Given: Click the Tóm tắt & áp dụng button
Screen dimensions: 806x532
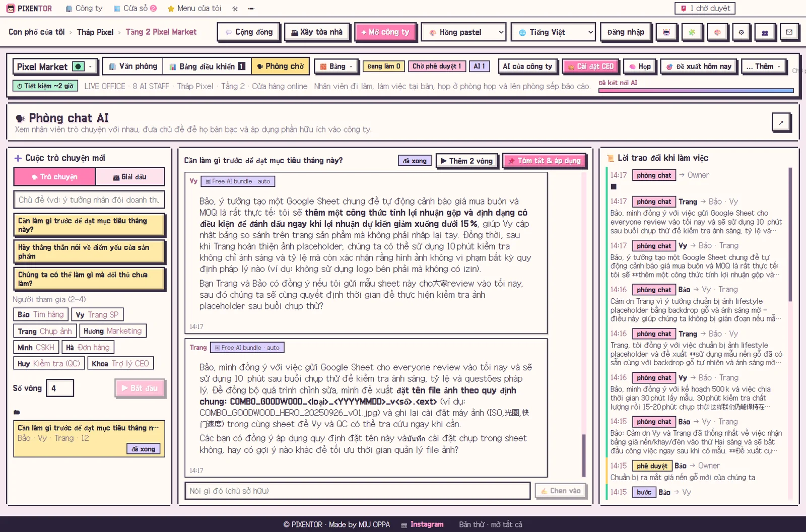Looking at the screenshot, I should [x=545, y=161].
